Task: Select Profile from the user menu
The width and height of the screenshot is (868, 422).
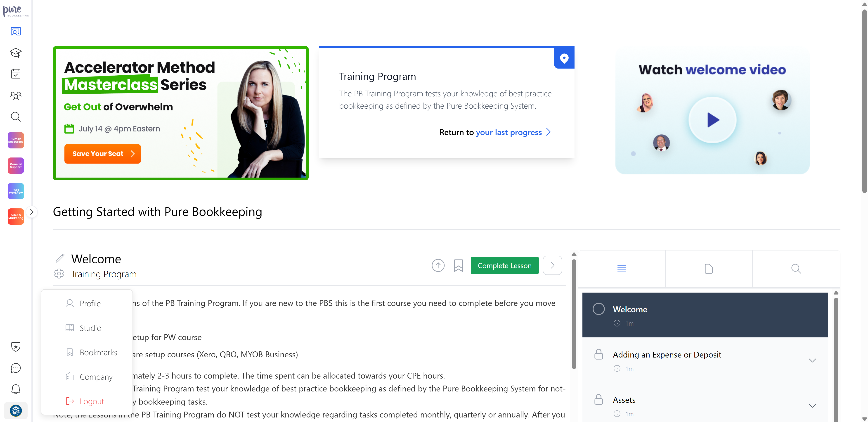Action: pyautogui.click(x=90, y=304)
